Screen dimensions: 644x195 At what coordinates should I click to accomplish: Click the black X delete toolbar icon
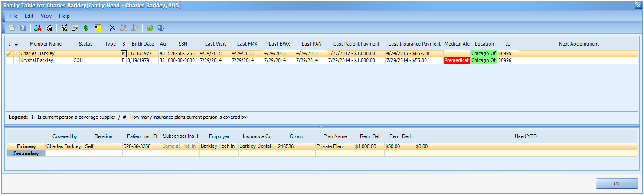[x=112, y=28]
